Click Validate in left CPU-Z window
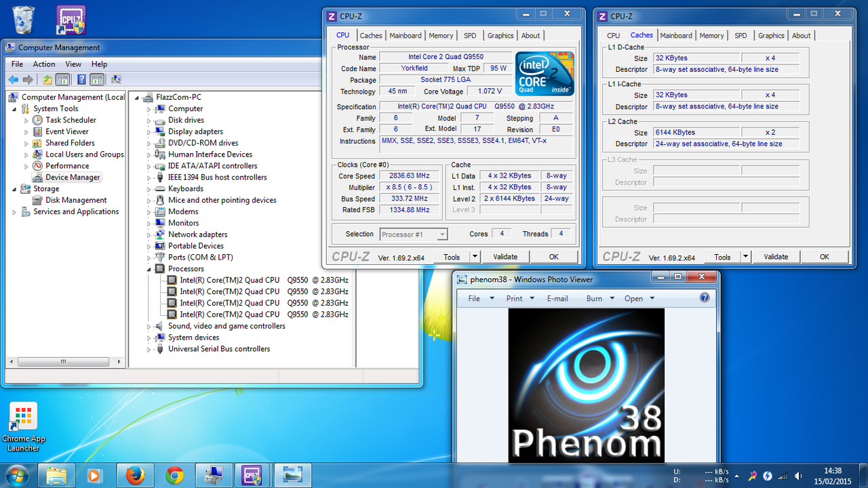The height and width of the screenshot is (488, 868). click(505, 257)
